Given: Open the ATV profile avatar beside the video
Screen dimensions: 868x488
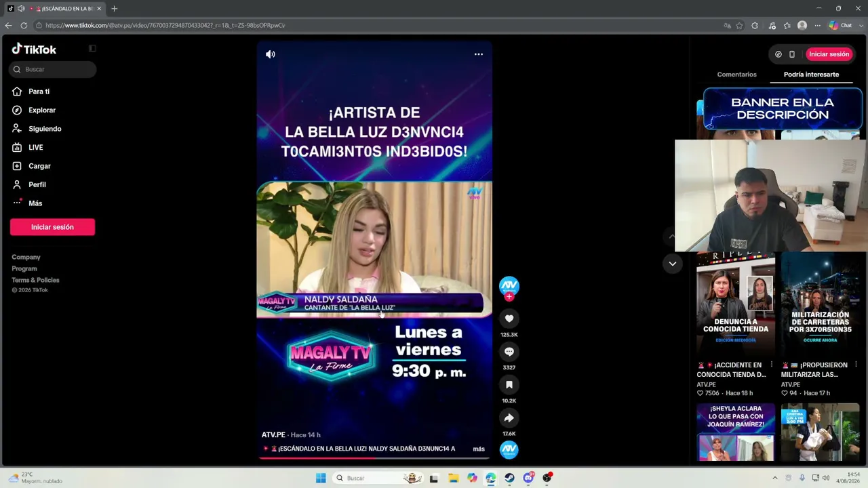Looking at the screenshot, I should 509,285.
